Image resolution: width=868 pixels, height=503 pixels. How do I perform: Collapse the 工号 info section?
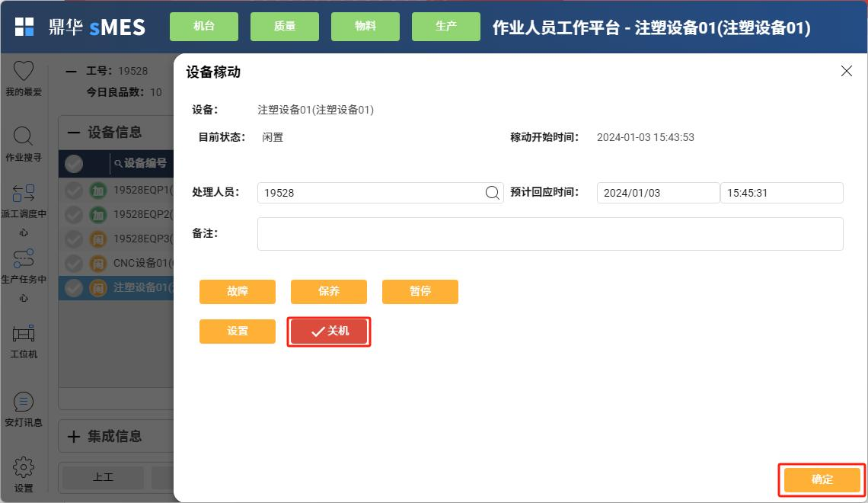point(71,71)
